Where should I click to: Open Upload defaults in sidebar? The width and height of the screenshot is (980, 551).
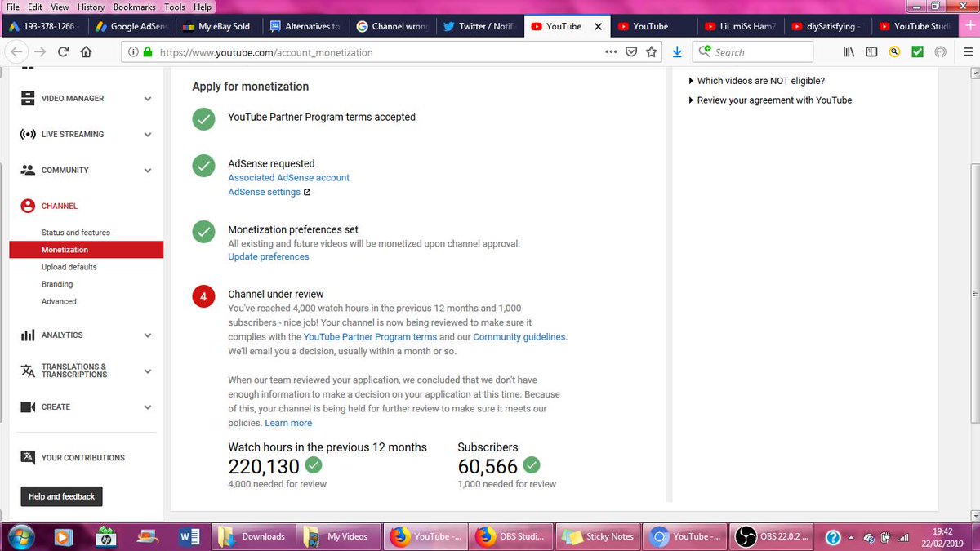click(x=69, y=267)
